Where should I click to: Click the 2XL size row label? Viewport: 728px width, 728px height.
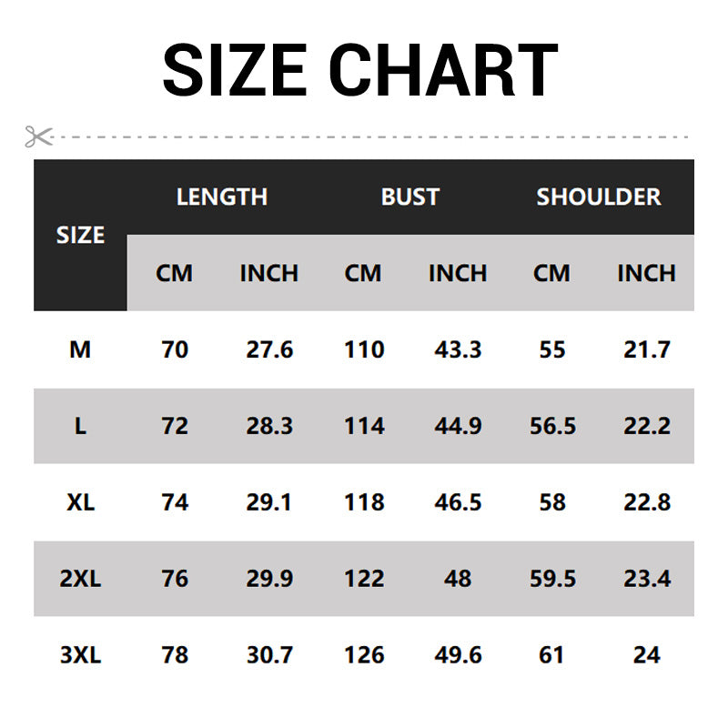[x=80, y=579]
